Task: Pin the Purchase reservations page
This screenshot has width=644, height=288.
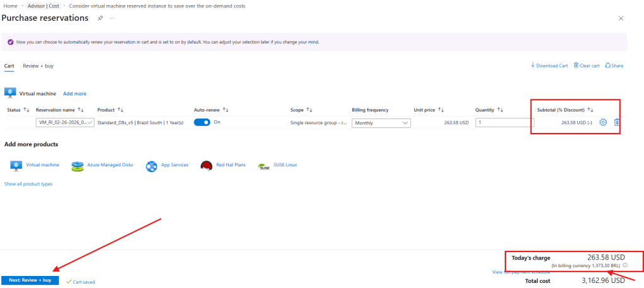Action: (101, 18)
